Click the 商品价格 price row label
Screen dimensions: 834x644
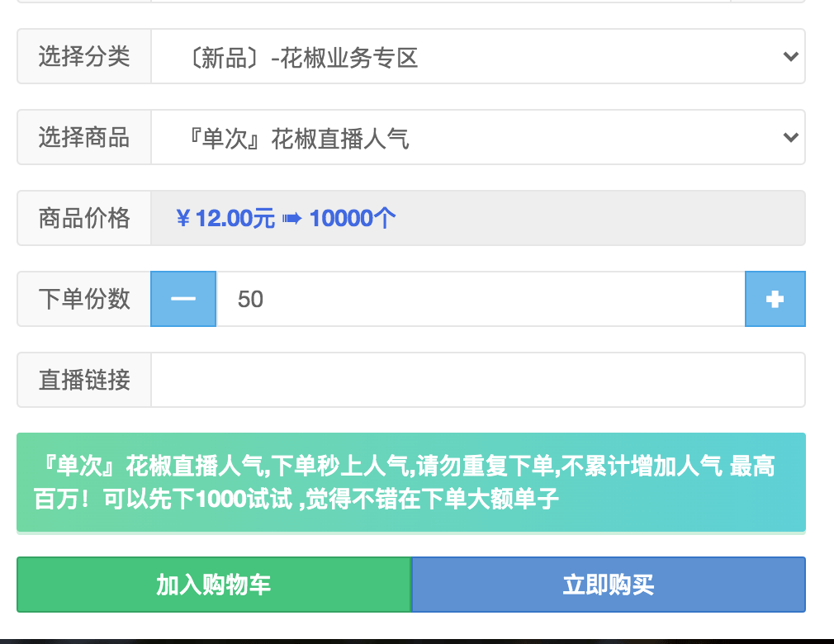coord(83,217)
